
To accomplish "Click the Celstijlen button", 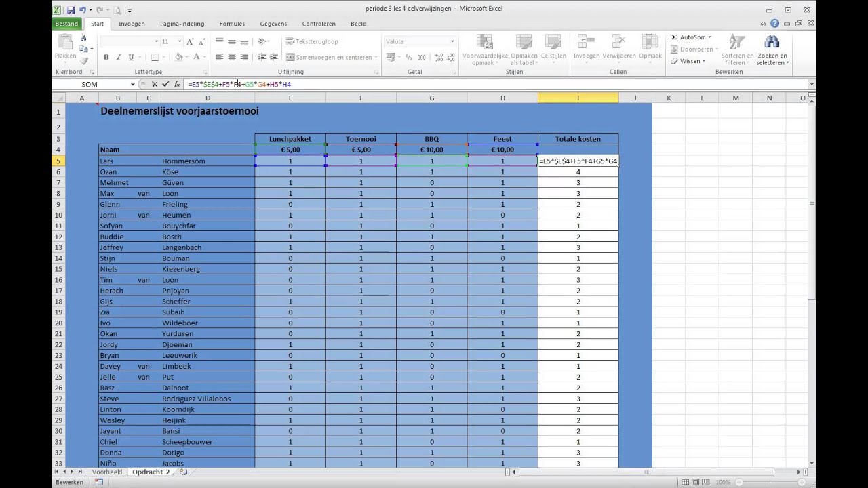I will tap(553, 49).
